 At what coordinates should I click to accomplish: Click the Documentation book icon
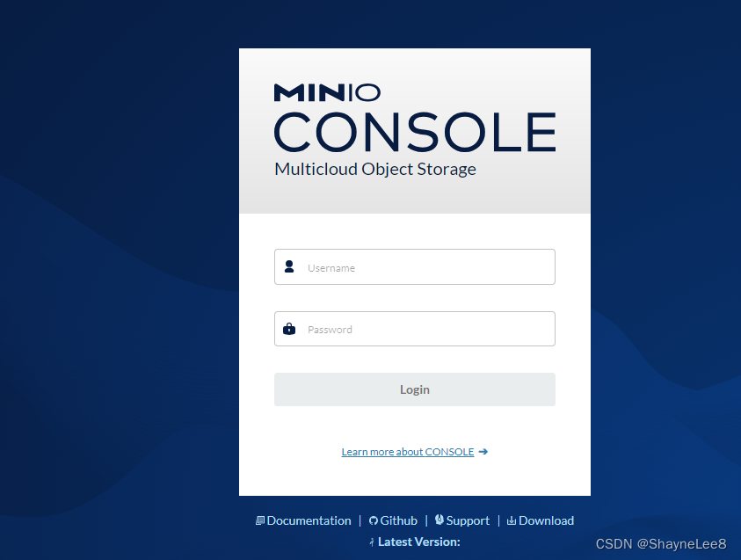[260, 520]
